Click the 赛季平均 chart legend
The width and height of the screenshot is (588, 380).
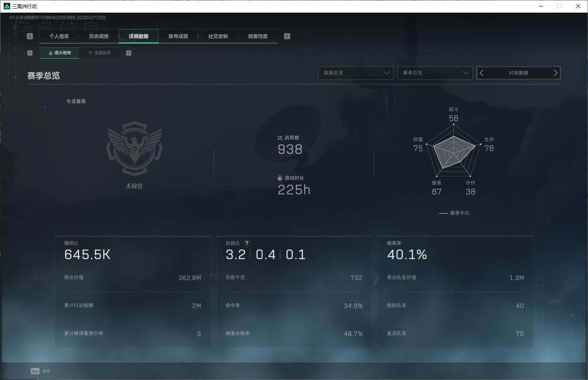pyautogui.click(x=454, y=213)
